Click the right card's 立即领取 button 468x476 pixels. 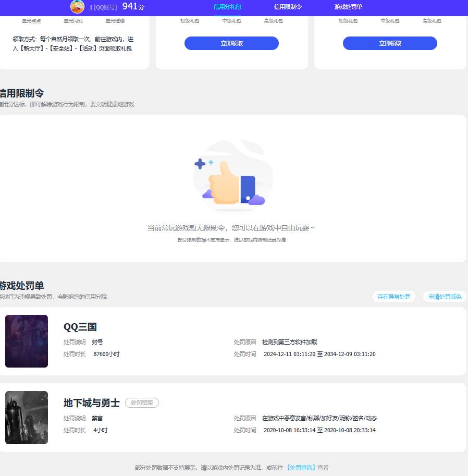point(390,43)
